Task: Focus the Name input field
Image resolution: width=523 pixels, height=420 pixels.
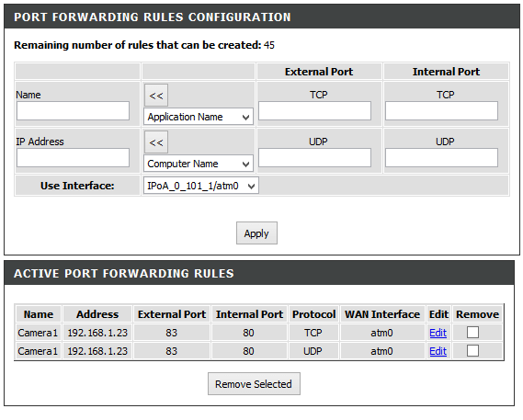Action: [x=73, y=111]
